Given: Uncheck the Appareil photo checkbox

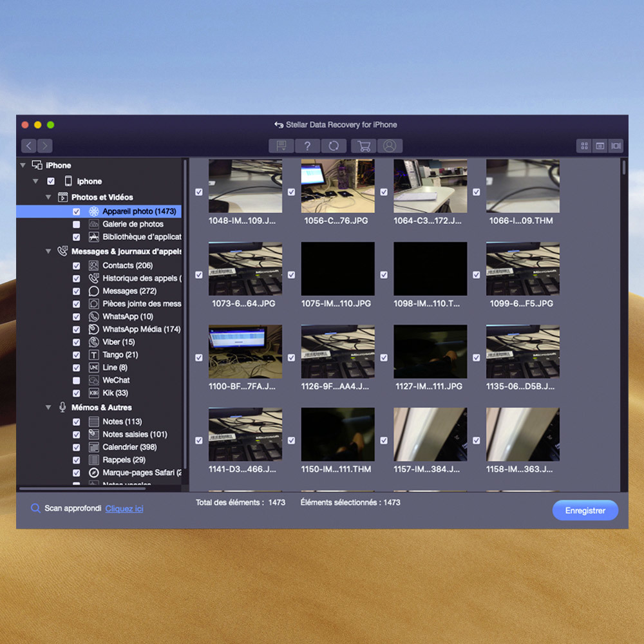Looking at the screenshot, I should [77, 211].
